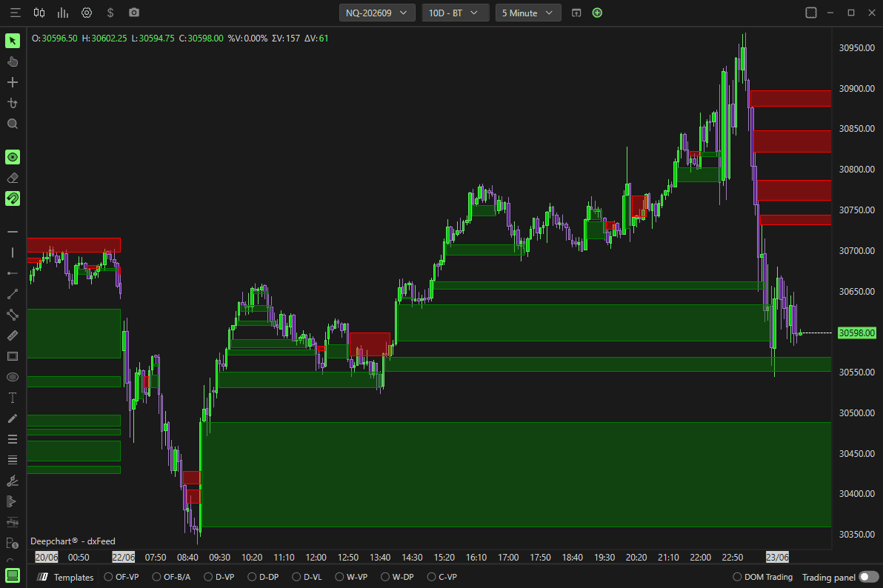Select the three-line parallel levels tool
Image resolution: width=883 pixels, height=588 pixels.
tap(13, 439)
